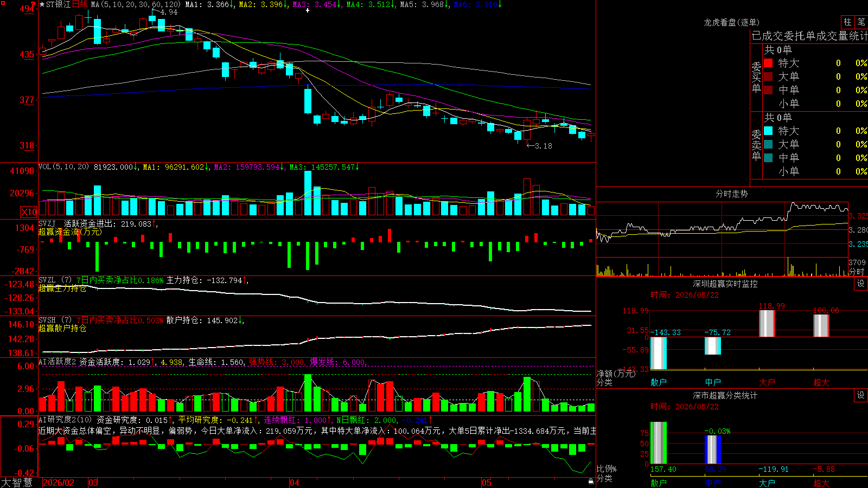The height and width of the screenshot is (488, 868).
Task: Click the teal 中单 sell-order swatch
Action: coord(768,158)
